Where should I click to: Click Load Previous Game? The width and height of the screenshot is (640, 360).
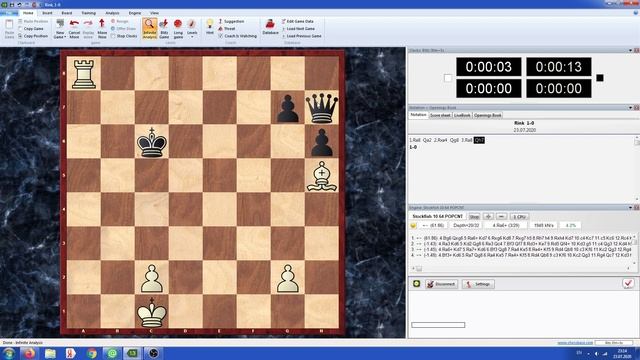302,36
